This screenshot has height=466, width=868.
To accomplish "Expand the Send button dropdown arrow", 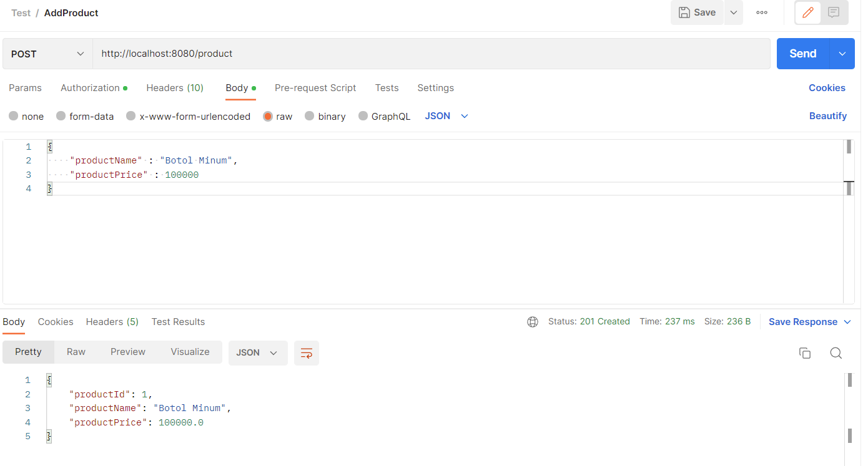I will (x=842, y=53).
